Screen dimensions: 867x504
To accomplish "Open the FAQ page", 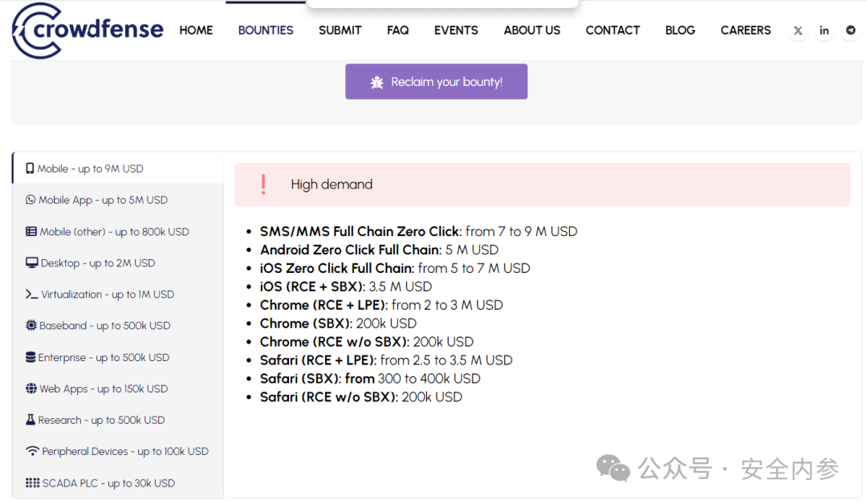I will click(397, 30).
